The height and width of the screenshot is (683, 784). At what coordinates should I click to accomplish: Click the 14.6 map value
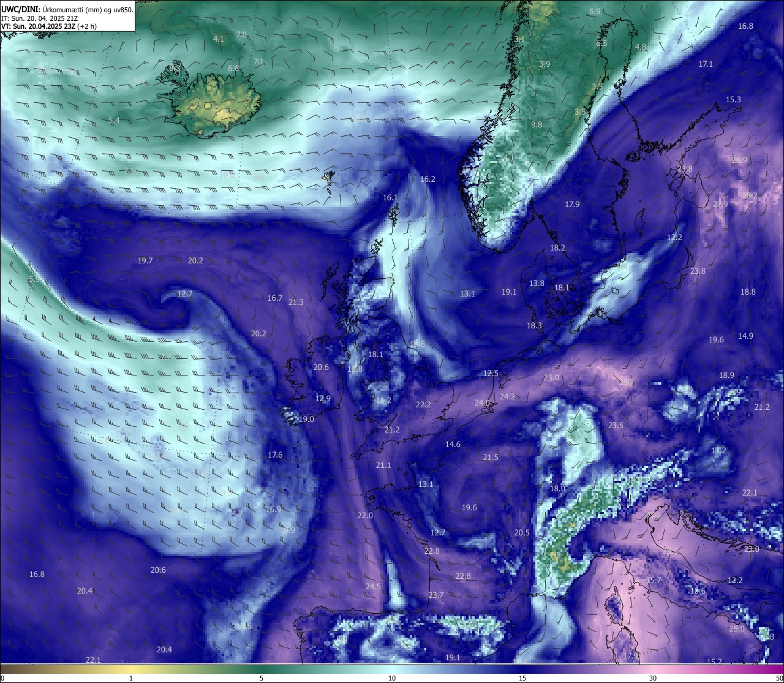pyautogui.click(x=453, y=445)
